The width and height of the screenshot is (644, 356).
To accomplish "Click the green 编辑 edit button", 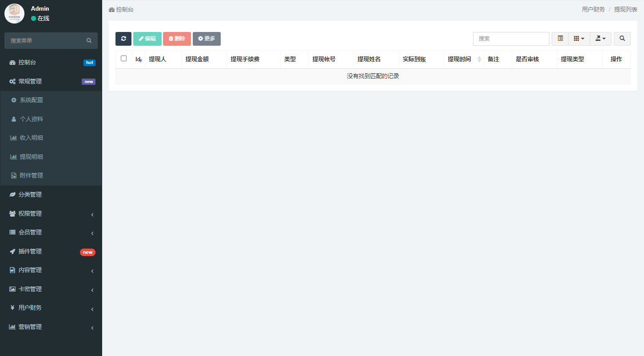I will (x=147, y=39).
